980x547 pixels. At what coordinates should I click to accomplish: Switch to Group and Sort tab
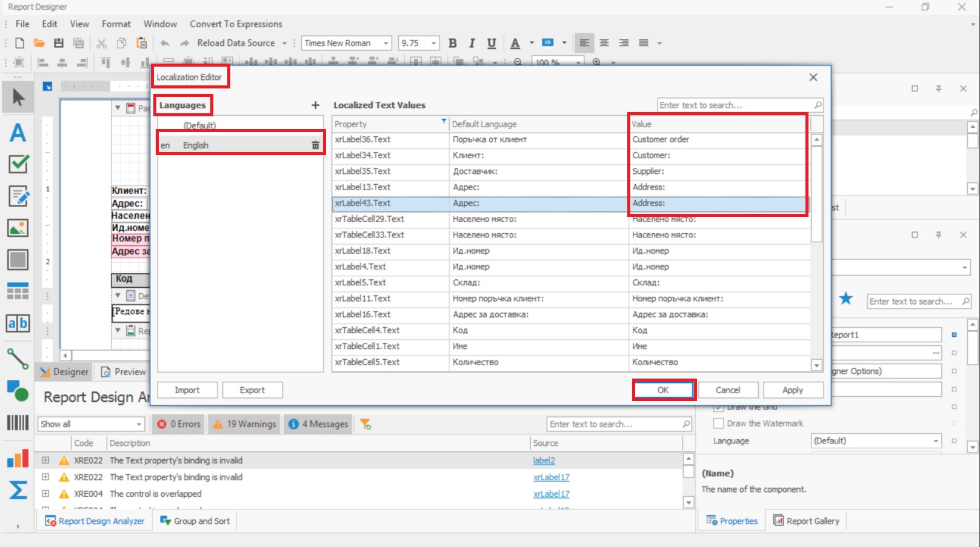(x=195, y=521)
